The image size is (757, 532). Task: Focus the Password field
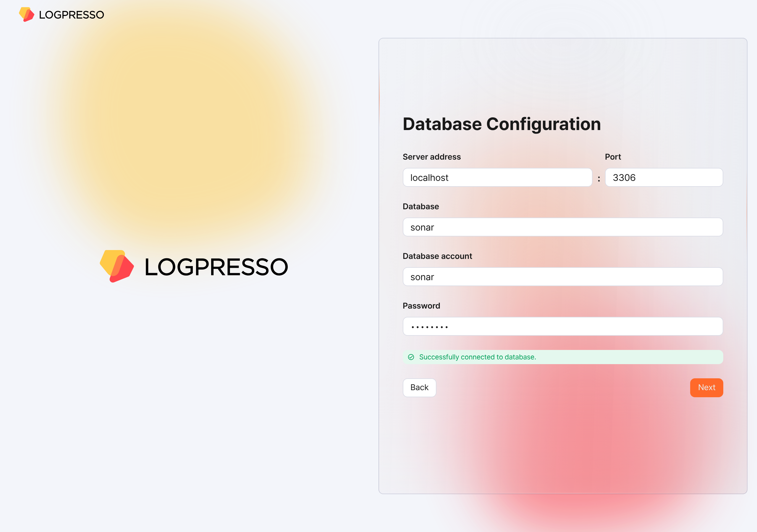point(563,327)
